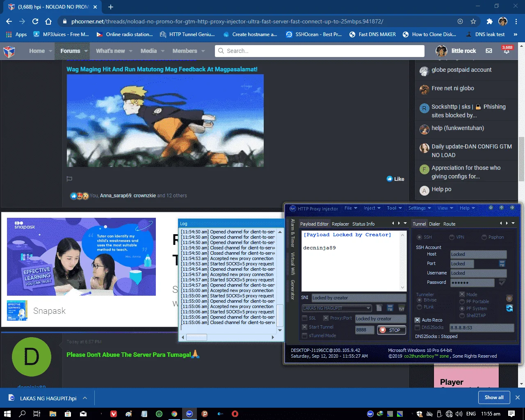Click the browser page vertical scrollbar thumb
The width and height of the screenshot is (525, 420).
[522, 159]
